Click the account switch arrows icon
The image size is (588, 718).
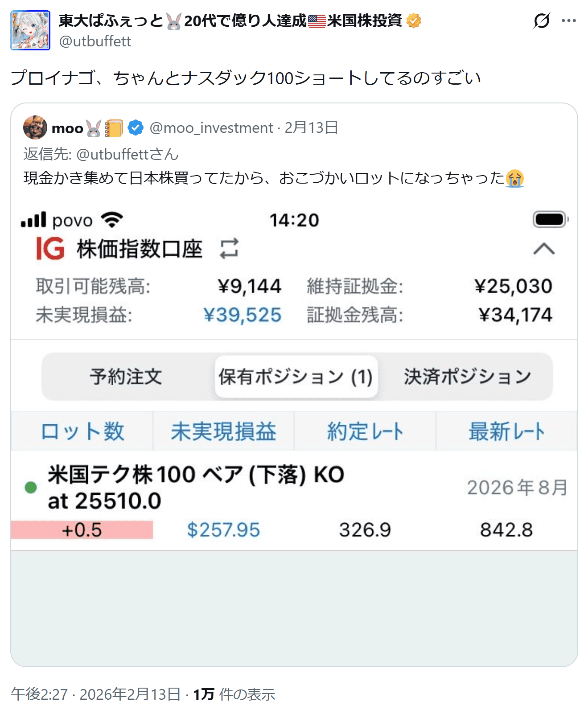pyautogui.click(x=229, y=249)
